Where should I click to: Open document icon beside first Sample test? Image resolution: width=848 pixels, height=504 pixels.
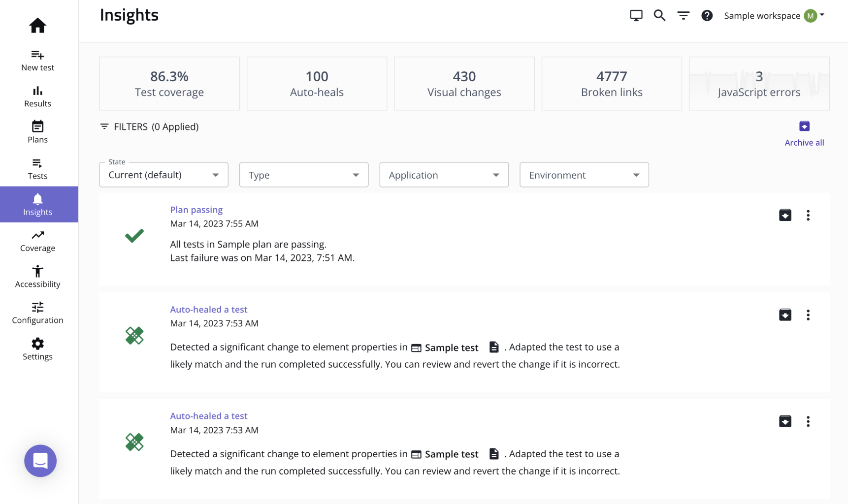click(494, 347)
